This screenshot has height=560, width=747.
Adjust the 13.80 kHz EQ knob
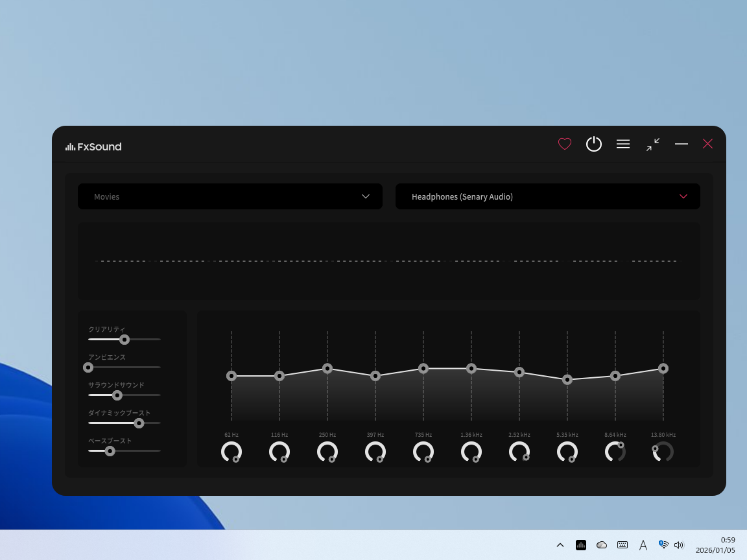pos(663,451)
